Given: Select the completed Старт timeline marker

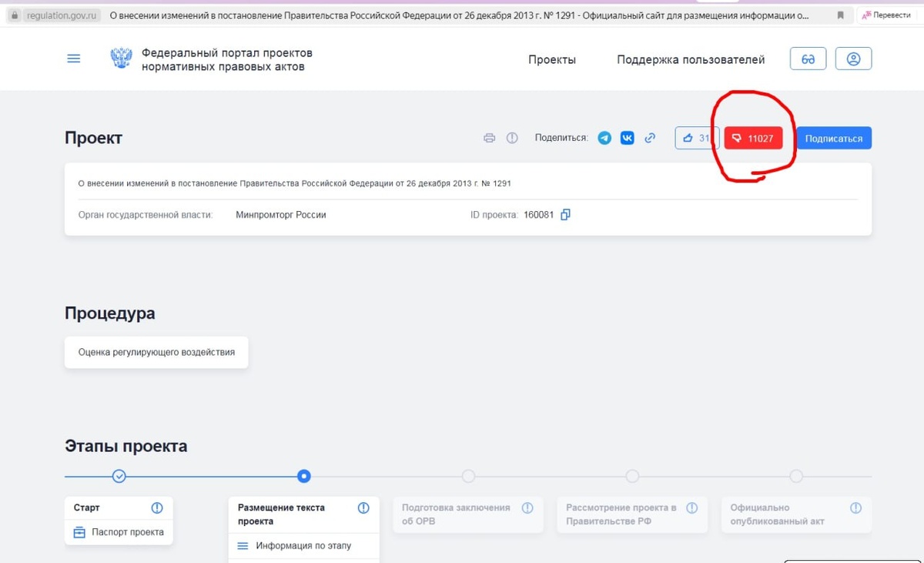Looking at the screenshot, I should 119,476.
